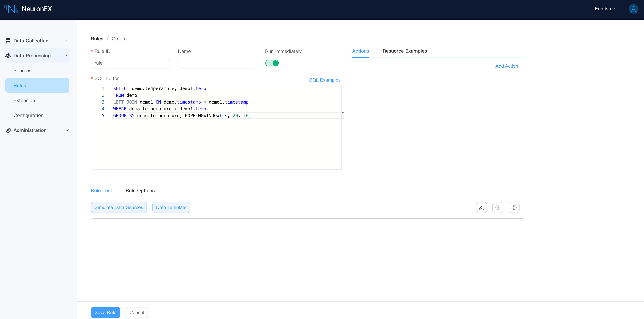Click the Save Rule button
Viewport: 644px width, 319px height.
coord(105,313)
